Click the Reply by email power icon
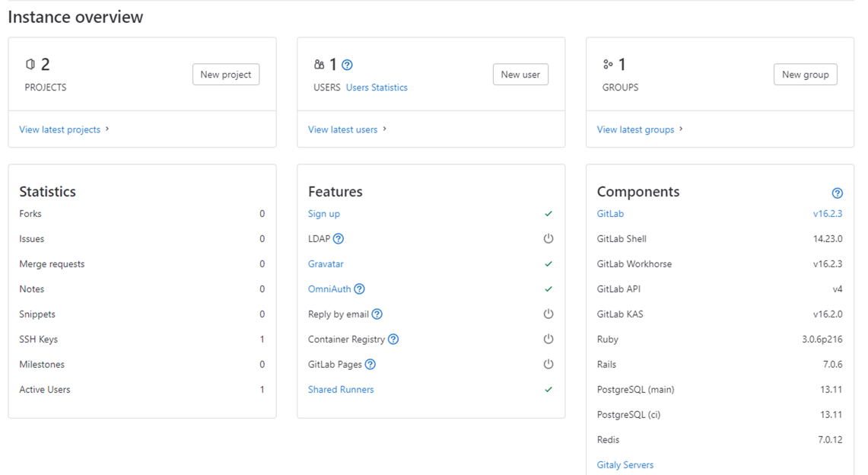Viewport: 868px width, 475px height. coord(548,314)
